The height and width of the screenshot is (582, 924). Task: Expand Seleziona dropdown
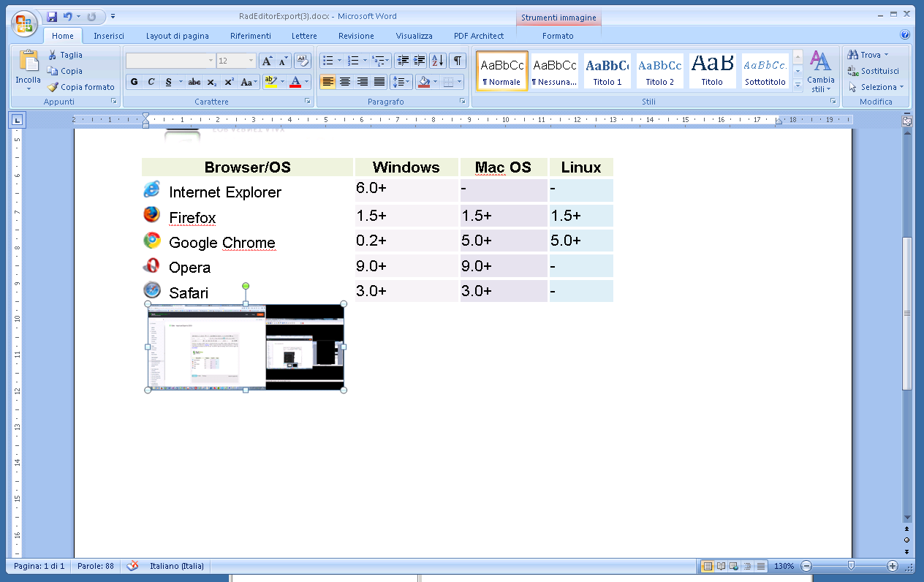[901, 87]
